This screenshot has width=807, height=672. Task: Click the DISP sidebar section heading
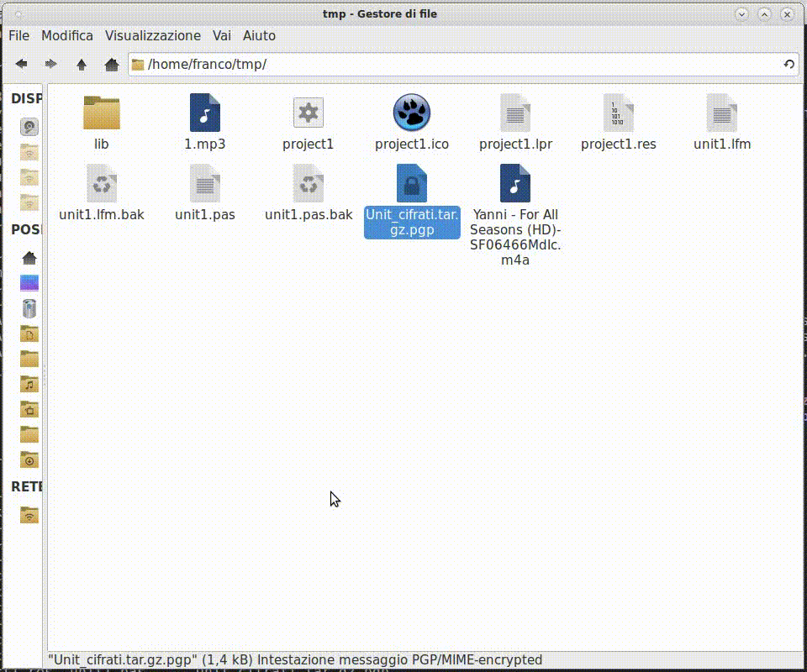coord(27,99)
